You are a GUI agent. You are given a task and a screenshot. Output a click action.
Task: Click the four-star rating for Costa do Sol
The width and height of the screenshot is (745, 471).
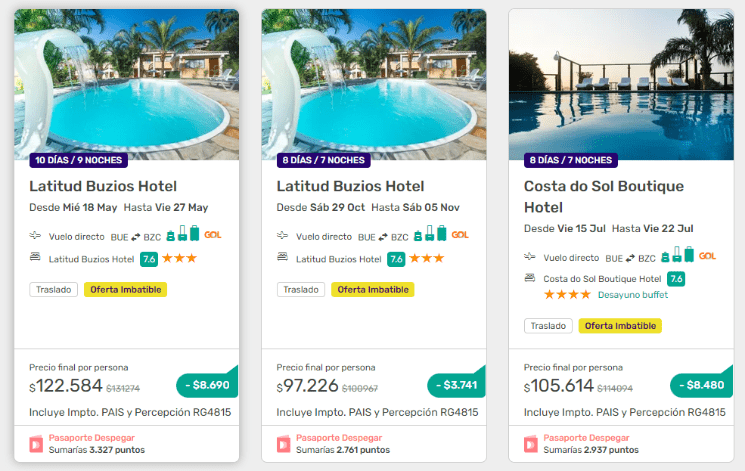coord(568,295)
